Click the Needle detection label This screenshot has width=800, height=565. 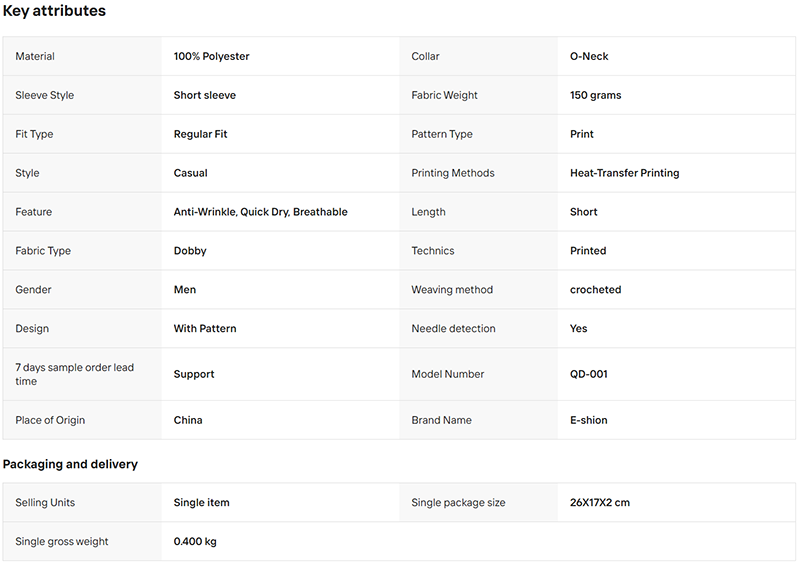point(453,328)
